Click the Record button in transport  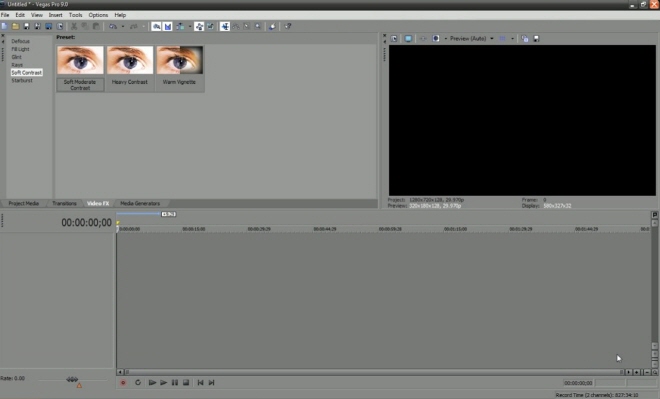click(123, 383)
